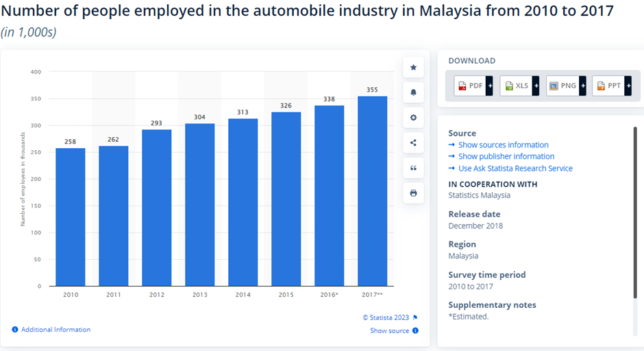Open Show sources information link
Viewport: 644px width, 351px height.
[x=503, y=145]
